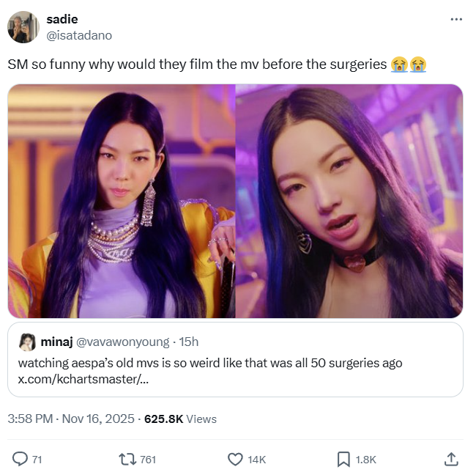The height and width of the screenshot is (475, 476).
Task: Click the 3:58 PM Nov 16, 2025 timestamp
Action: point(71,419)
